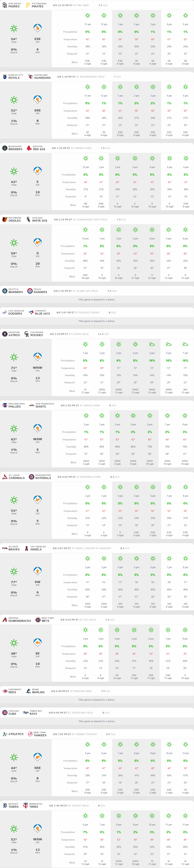Click the 71° temperature summary for Astros-Rockies
This screenshot has height=868, width=194.
[x=14, y=368]
